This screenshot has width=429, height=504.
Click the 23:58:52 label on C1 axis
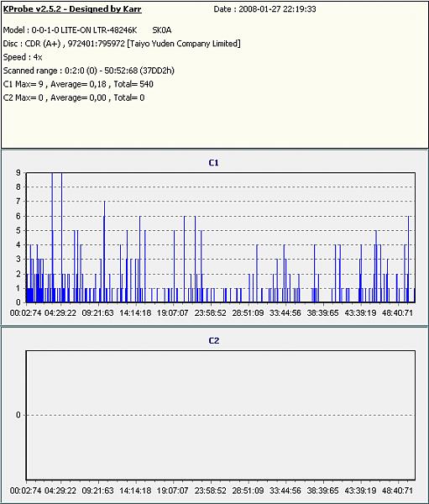(210, 312)
